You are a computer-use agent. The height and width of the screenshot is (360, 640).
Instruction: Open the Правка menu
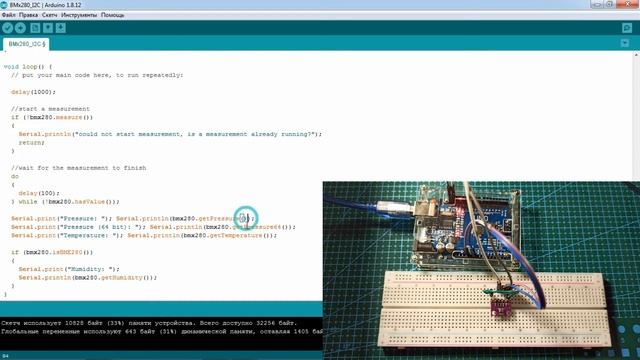pos(29,15)
